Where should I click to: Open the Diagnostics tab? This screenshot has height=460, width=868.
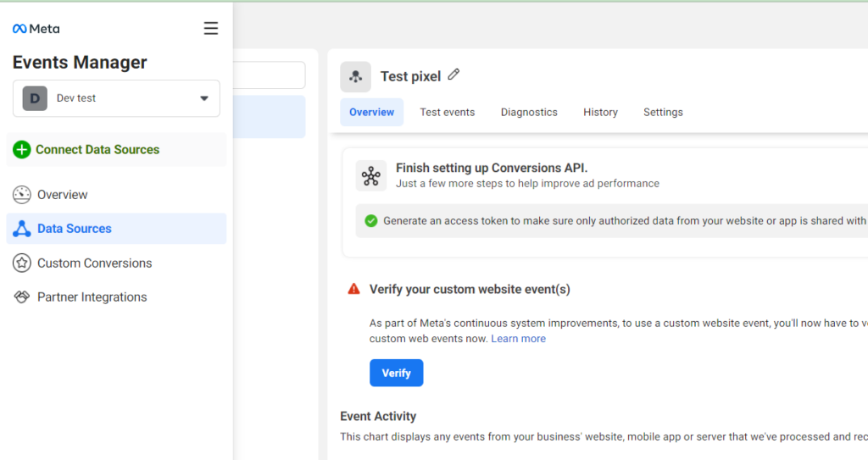coord(529,113)
